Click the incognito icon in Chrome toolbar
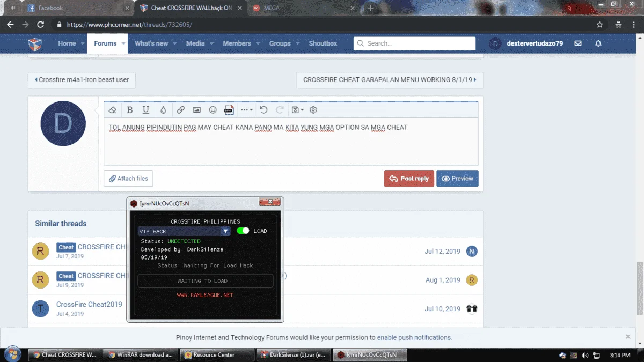Screen dimensions: 644x362 (618, 25)
